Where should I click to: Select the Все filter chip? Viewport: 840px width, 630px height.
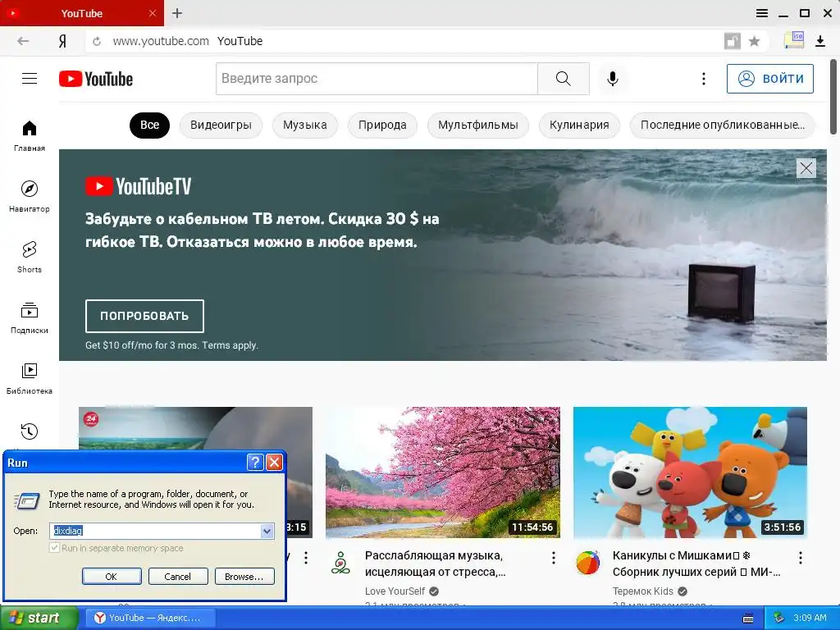click(x=149, y=126)
